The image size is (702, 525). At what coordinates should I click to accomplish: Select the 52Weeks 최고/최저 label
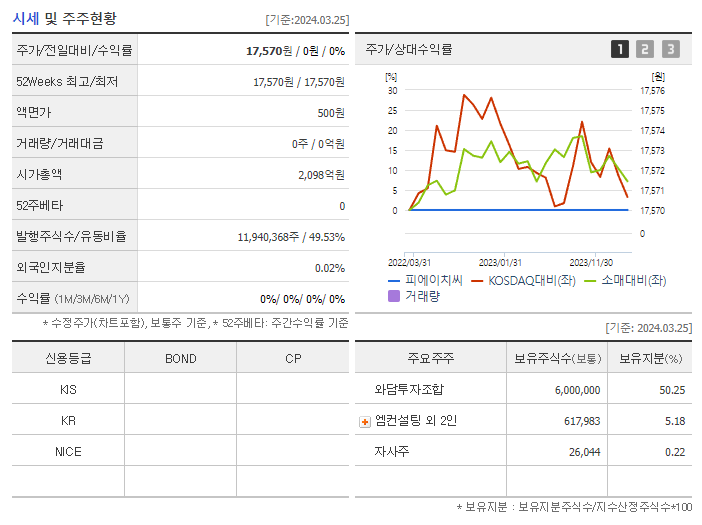67,81
